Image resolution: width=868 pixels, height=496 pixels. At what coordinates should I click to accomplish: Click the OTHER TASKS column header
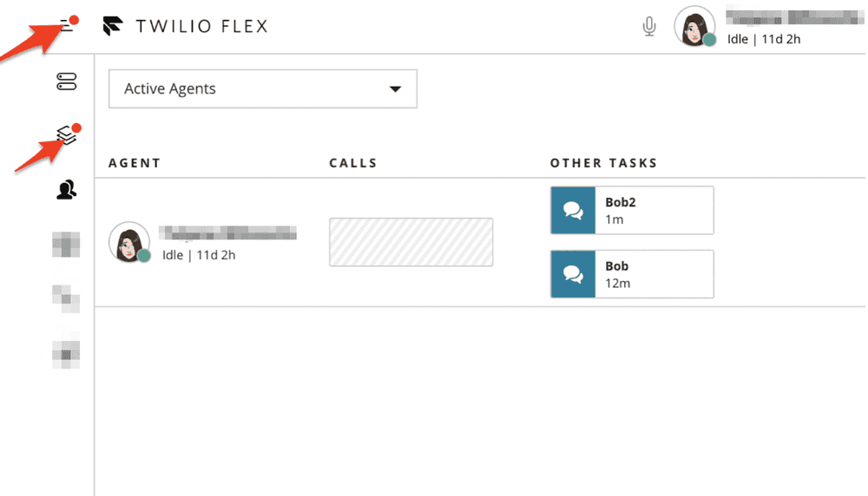click(603, 163)
